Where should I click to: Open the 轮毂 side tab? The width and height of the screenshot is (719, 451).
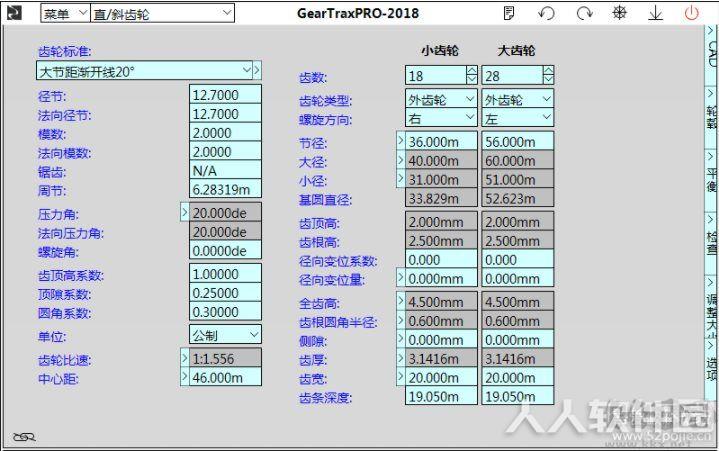(711, 117)
